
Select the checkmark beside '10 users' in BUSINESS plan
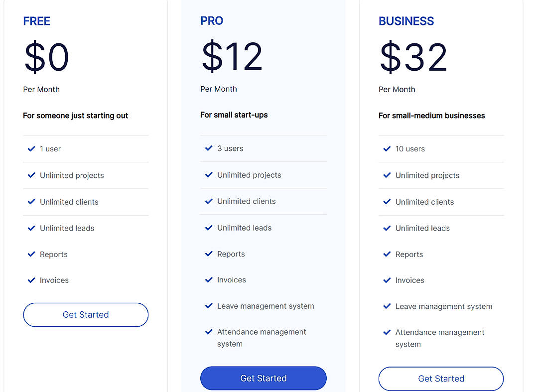pos(386,148)
